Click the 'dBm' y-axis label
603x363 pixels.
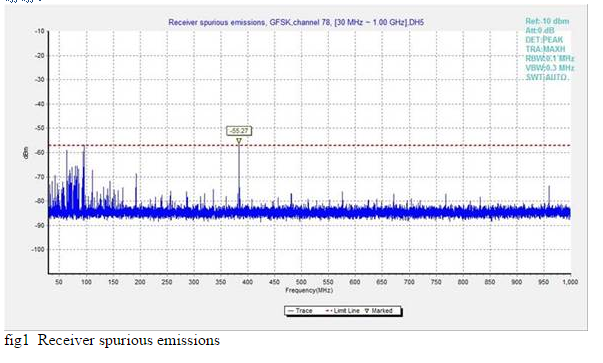pos(26,153)
